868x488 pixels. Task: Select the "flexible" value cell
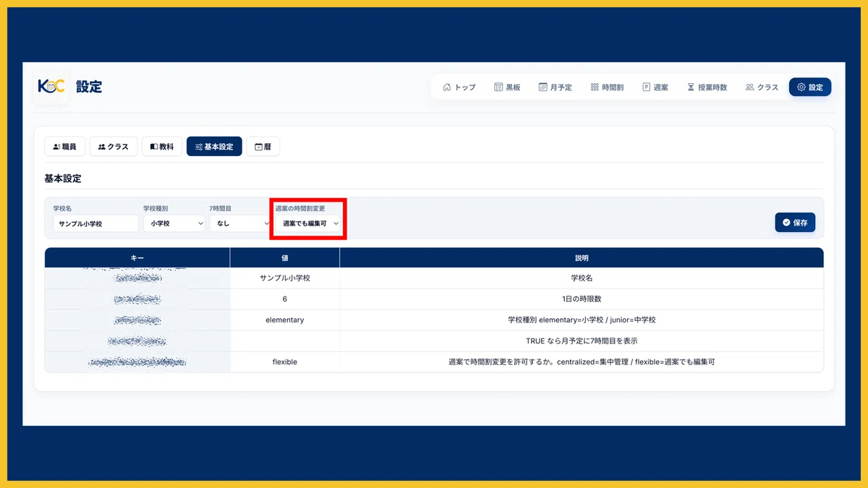285,361
